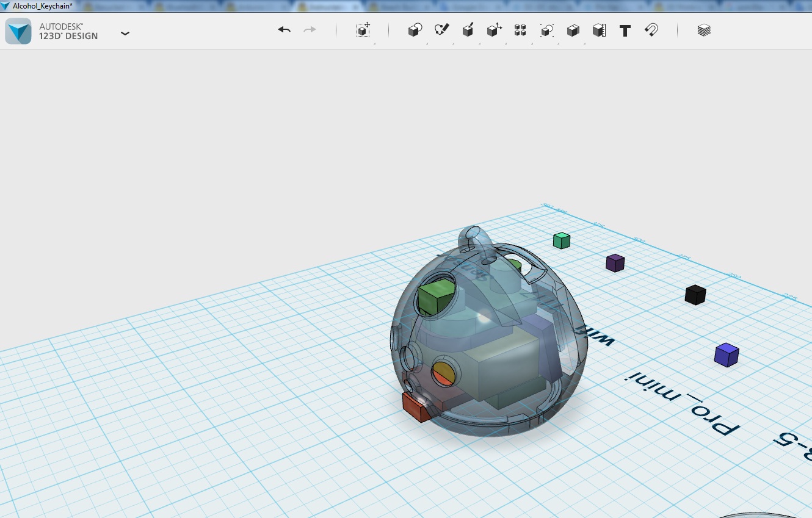Select the Text tool
The height and width of the screenshot is (518, 812).
coord(625,31)
